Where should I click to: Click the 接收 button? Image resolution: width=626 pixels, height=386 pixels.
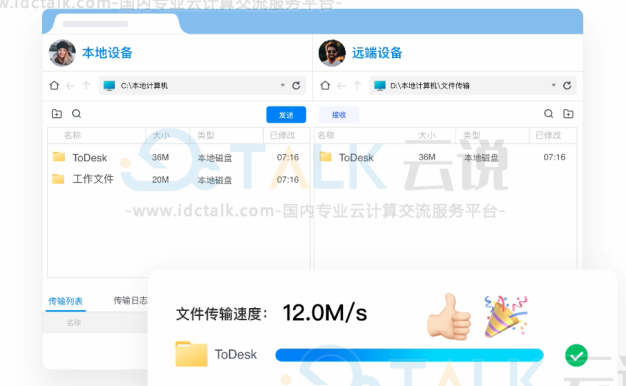(339, 115)
